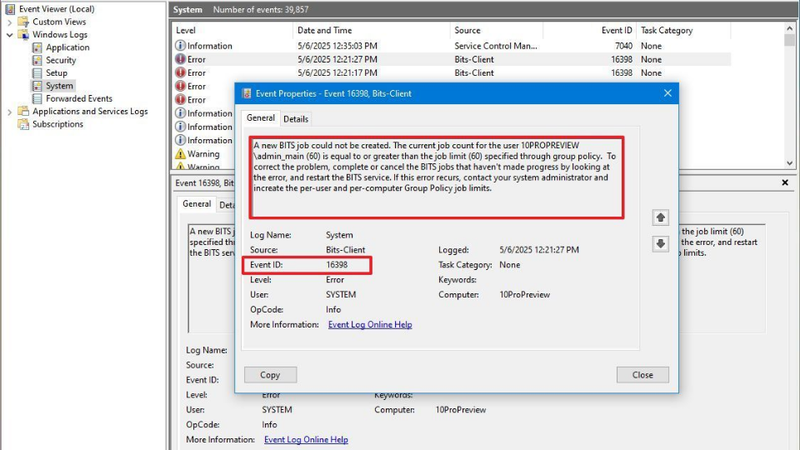The height and width of the screenshot is (450, 800).
Task: Click the error icon of the 12:21:17 PM event
Action: (x=180, y=72)
